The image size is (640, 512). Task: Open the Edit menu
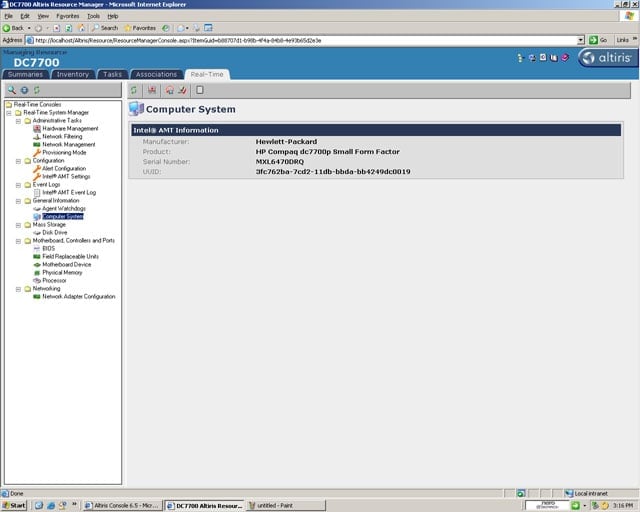point(25,16)
